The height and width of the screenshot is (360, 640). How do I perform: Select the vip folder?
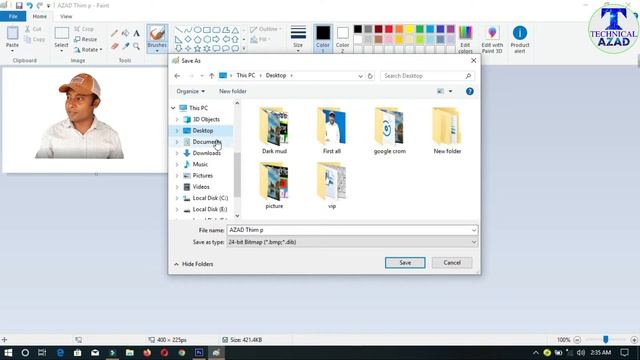pyautogui.click(x=332, y=186)
